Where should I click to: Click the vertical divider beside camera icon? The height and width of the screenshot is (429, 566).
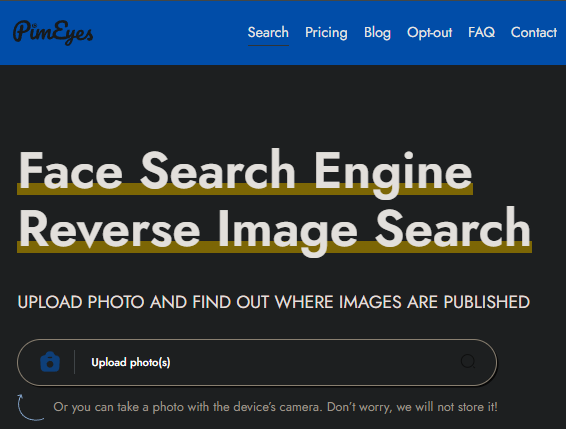pos(74,362)
